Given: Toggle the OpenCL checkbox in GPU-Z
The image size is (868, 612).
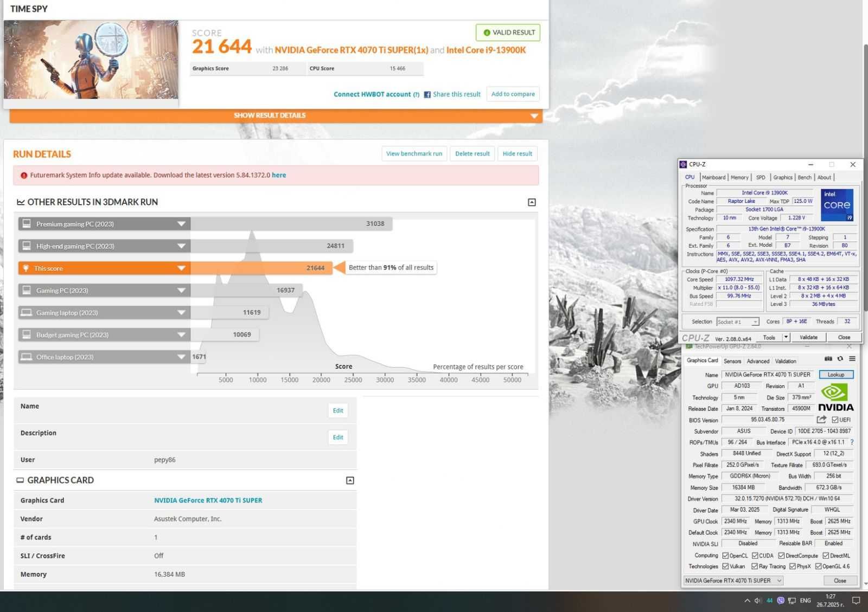Looking at the screenshot, I should pos(725,556).
